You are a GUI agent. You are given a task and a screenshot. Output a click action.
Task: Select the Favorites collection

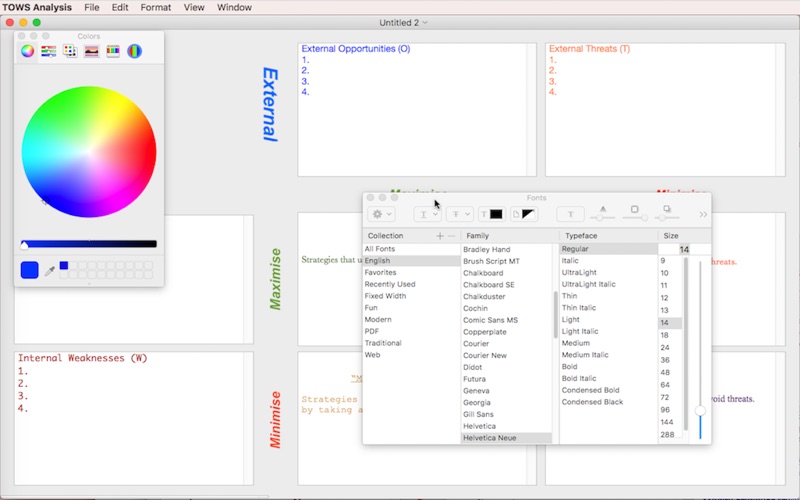click(x=411, y=272)
